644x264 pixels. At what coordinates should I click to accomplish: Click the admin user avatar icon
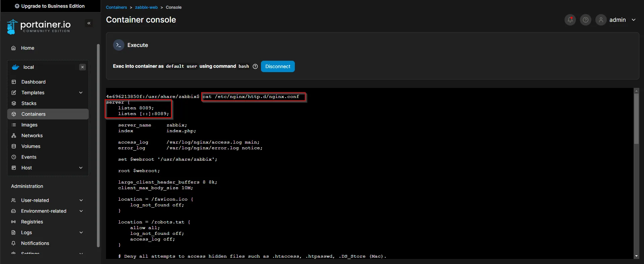pyautogui.click(x=601, y=20)
